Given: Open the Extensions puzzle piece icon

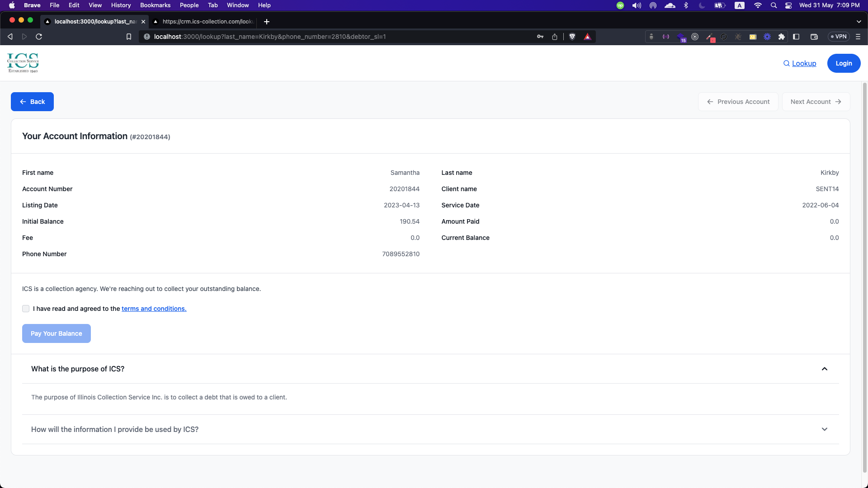Looking at the screenshot, I should (782, 37).
